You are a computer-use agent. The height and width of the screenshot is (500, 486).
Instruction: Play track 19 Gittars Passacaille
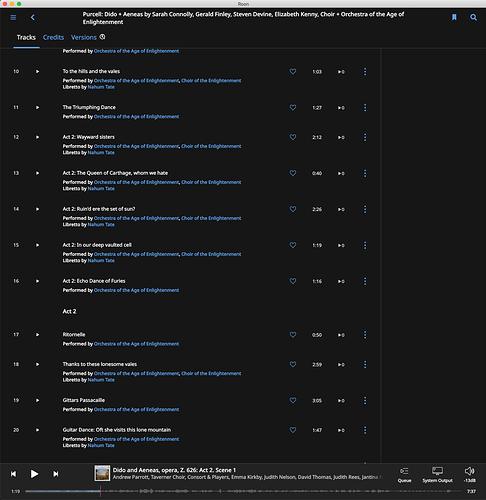(x=37, y=400)
